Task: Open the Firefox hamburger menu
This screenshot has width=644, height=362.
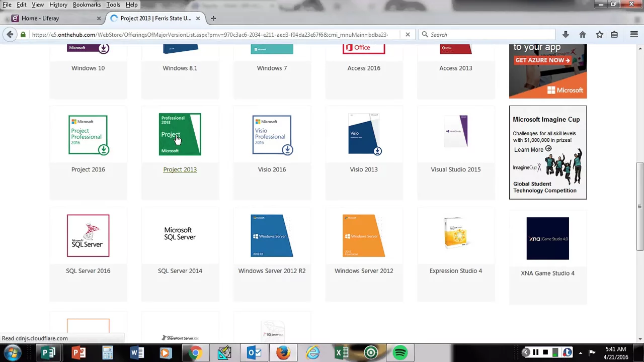Action: pyautogui.click(x=634, y=35)
